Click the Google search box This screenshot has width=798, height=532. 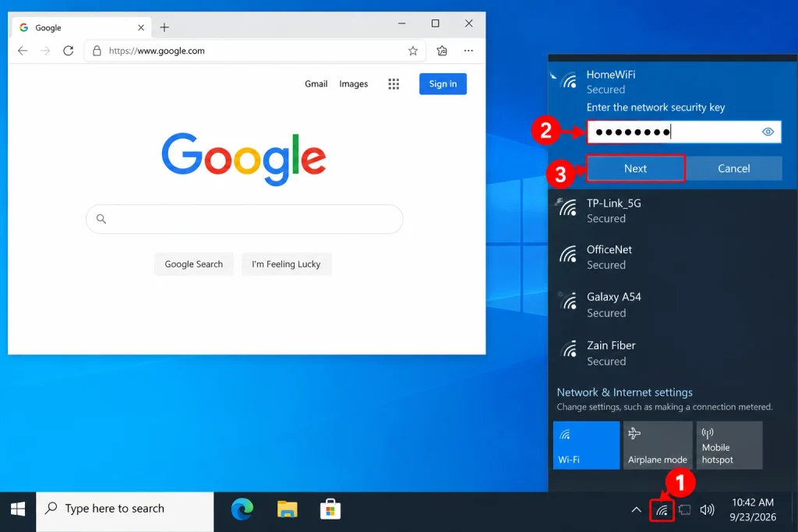[x=244, y=219]
